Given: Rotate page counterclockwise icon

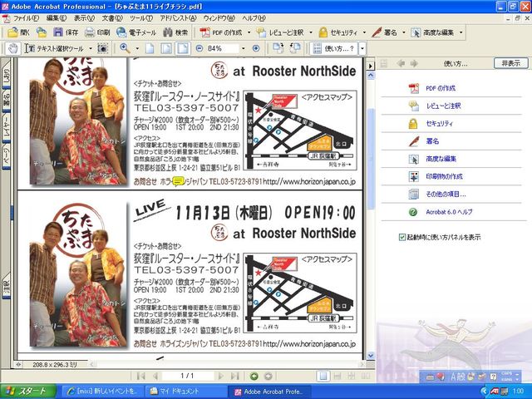Looking at the screenshot, I should pyautogui.click(x=295, y=48).
